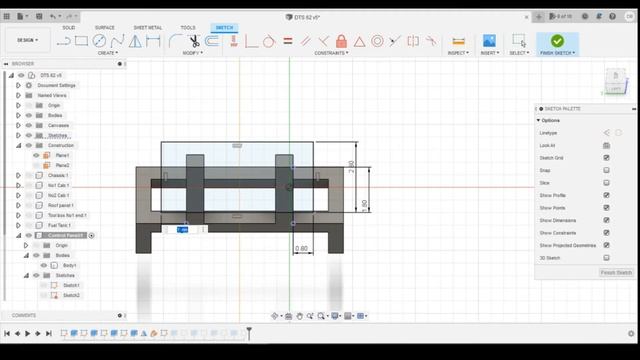Screen dimensions: 640x360
Task: Apply the Perpendicular constraint
Action: [323, 41]
